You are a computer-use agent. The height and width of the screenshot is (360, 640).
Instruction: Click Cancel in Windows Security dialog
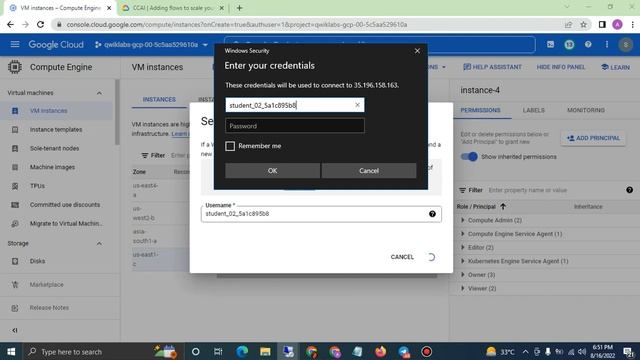[x=369, y=171]
